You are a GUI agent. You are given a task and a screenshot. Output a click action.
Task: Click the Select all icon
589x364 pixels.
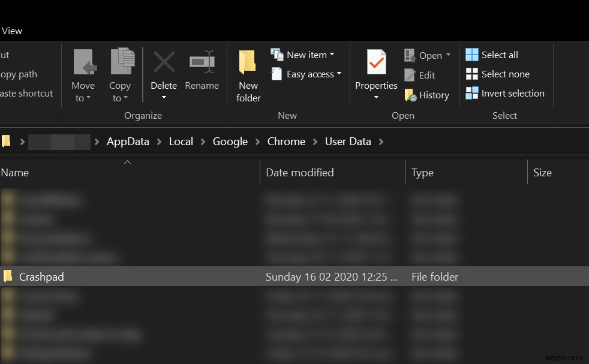(x=472, y=55)
